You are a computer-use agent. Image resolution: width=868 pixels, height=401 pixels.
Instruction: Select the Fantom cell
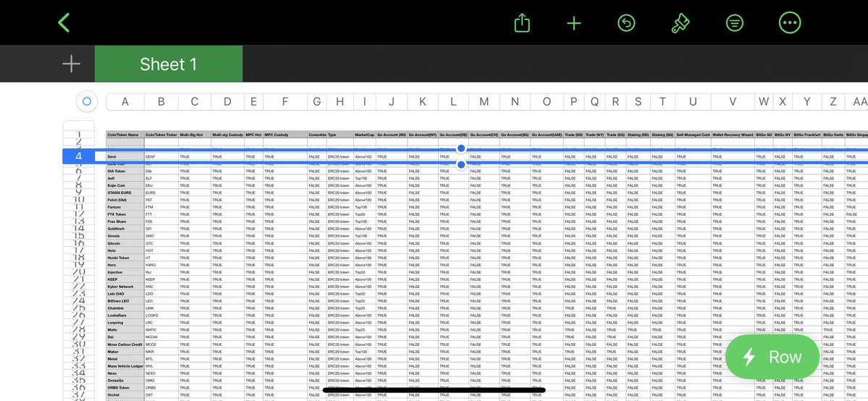pos(125,207)
